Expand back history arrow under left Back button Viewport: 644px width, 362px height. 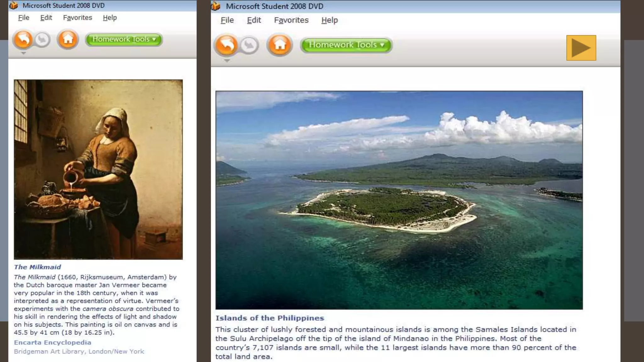[x=23, y=53]
